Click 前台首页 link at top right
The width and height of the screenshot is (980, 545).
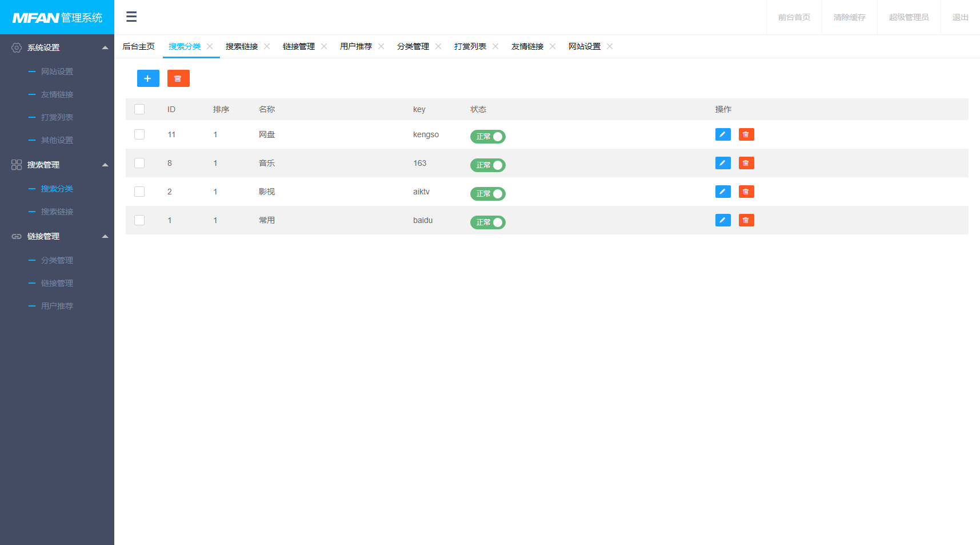(794, 17)
